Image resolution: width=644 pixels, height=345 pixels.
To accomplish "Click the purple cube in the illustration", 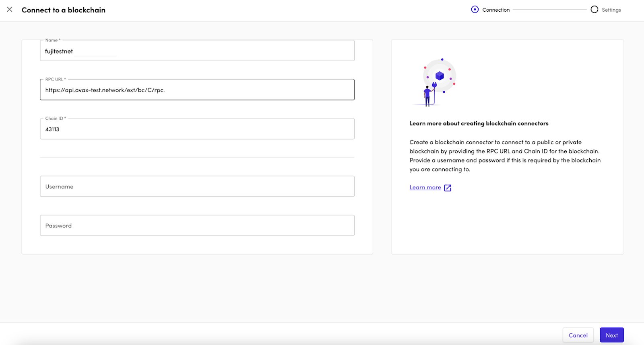I will [440, 75].
